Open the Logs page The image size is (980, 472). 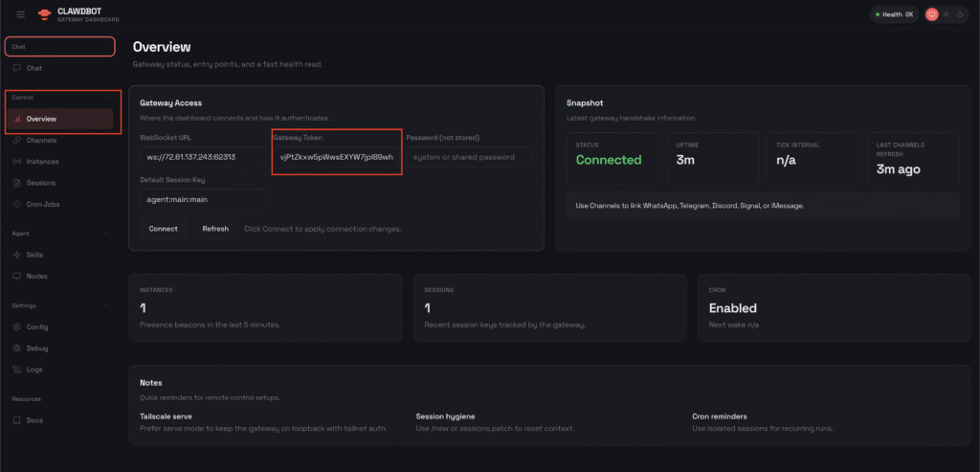60,370
